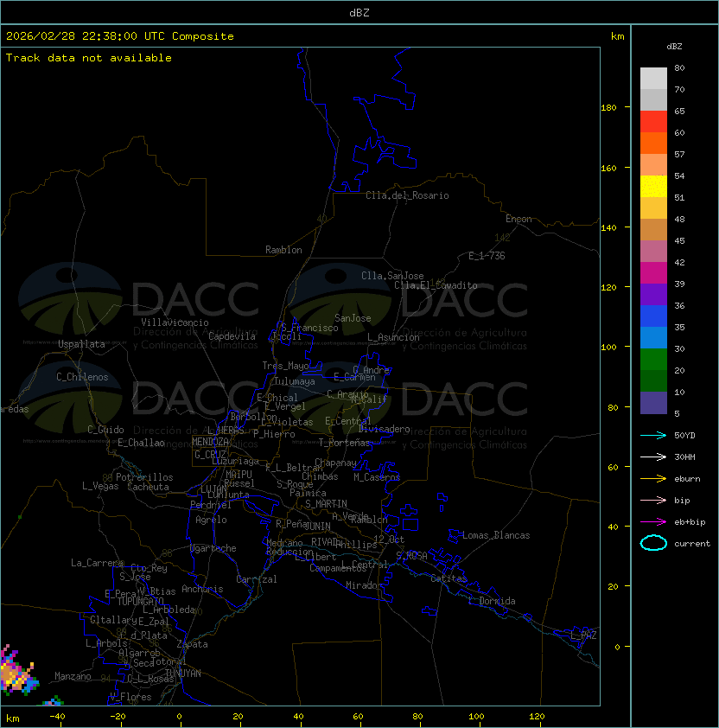The height and width of the screenshot is (728, 719).
Task: Select the light blue 30-35 dBZ swatch
Action: click(x=653, y=337)
